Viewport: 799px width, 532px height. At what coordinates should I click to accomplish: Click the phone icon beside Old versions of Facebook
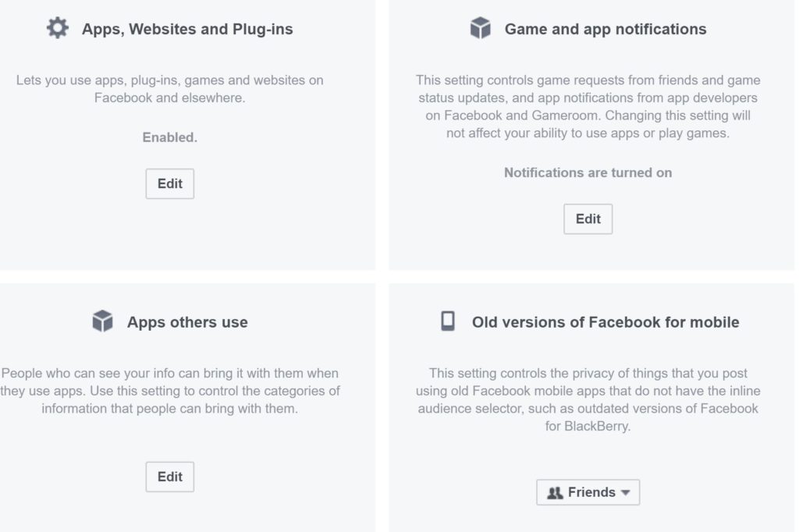point(448,321)
